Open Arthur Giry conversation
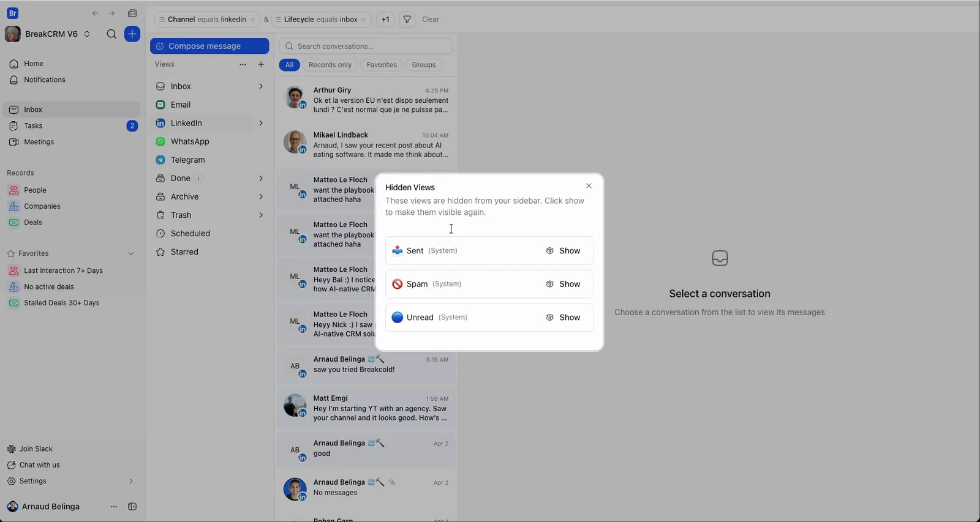Viewport: 980px width, 522px height. coord(366,99)
